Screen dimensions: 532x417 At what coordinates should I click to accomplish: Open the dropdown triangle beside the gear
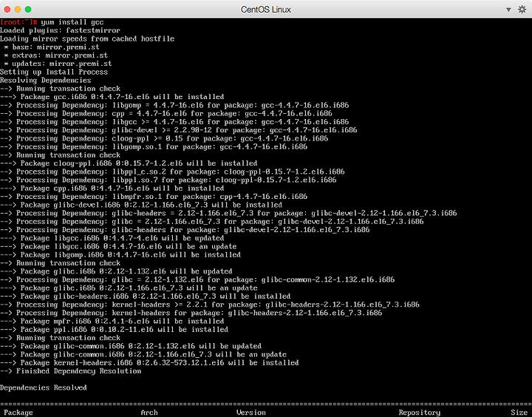click(508, 10)
